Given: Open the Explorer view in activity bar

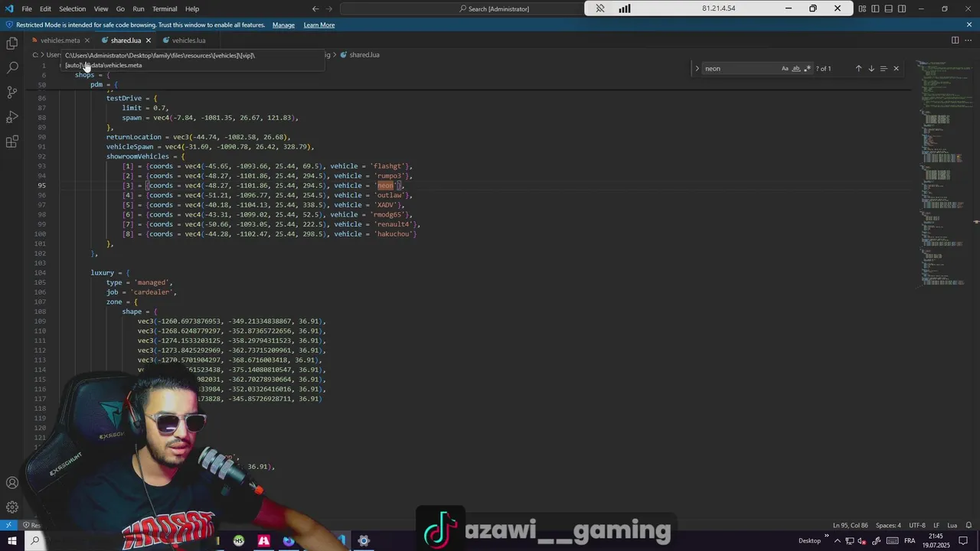Looking at the screenshot, I should (12, 44).
